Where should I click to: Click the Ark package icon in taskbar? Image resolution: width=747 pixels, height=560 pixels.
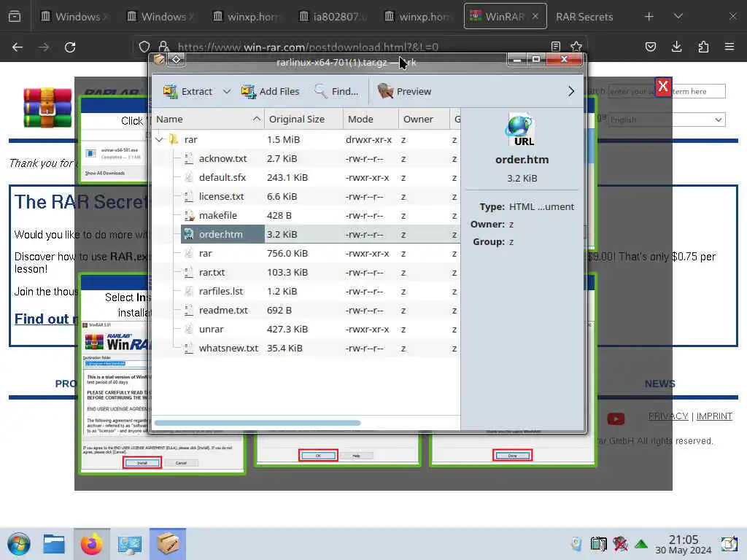[168, 544]
